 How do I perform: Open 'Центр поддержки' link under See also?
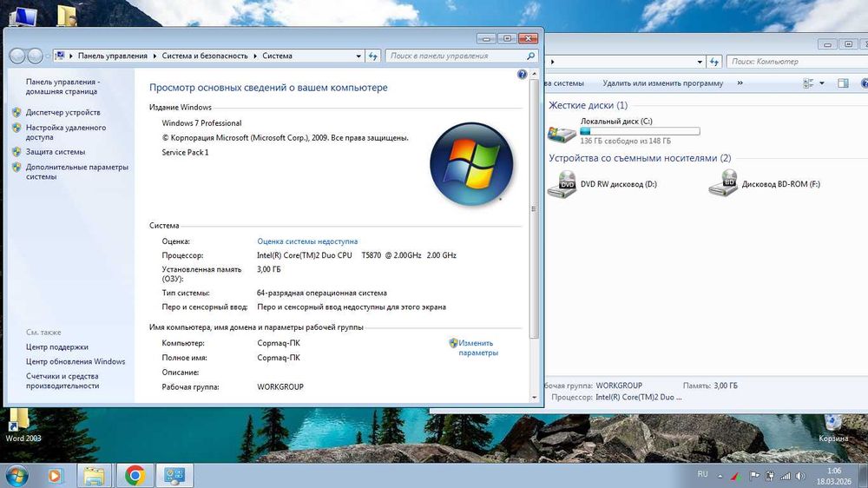(x=57, y=347)
